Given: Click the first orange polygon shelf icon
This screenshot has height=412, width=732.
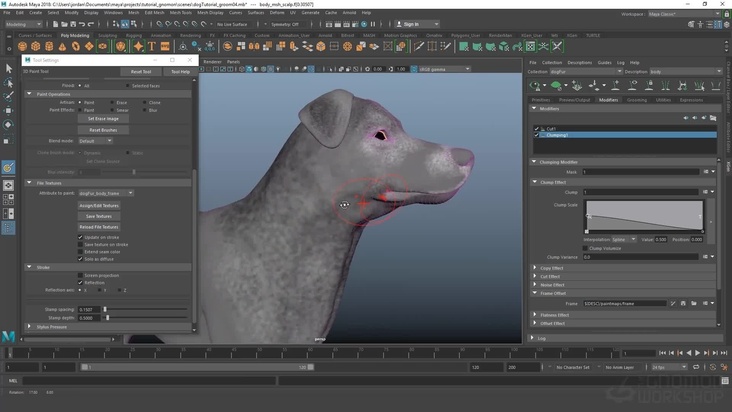Looking at the screenshot, I should pos(22,46).
